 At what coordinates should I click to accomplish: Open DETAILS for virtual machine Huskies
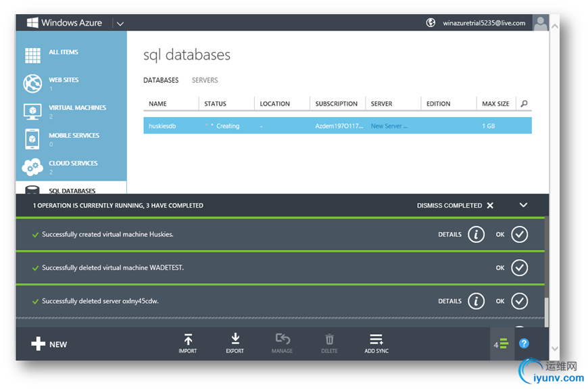pyautogui.click(x=449, y=234)
